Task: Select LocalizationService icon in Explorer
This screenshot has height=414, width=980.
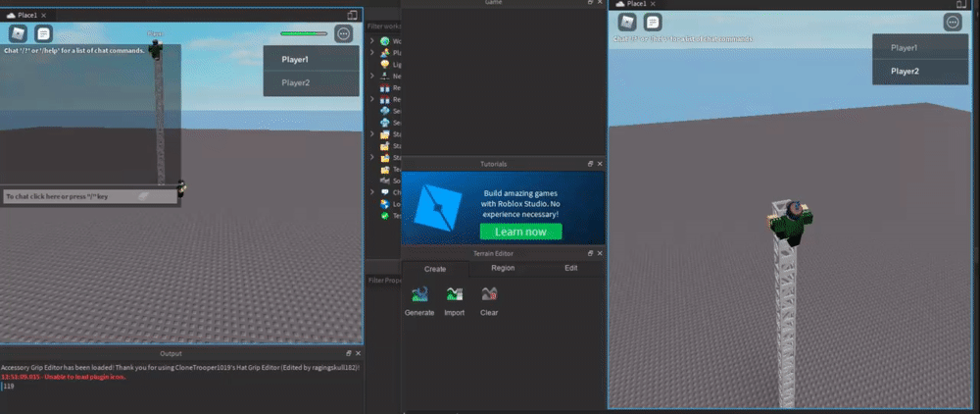Action: click(x=385, y=204)
